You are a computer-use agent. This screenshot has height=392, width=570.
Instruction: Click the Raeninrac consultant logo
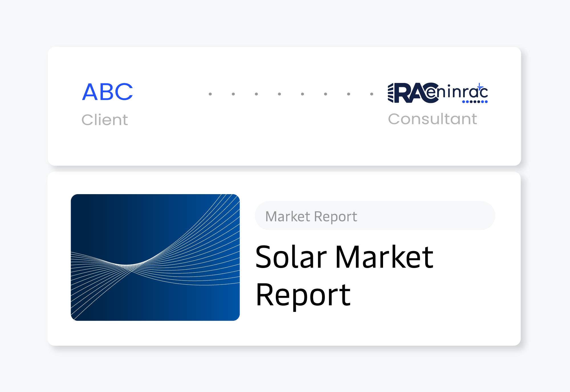(437, 93)
